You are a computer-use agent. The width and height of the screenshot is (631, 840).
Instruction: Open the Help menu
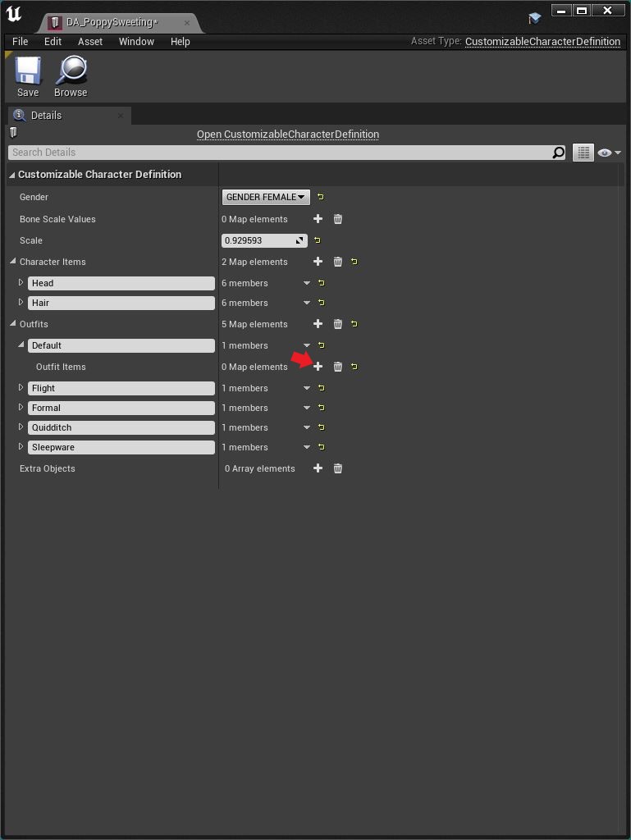(180, 41)
